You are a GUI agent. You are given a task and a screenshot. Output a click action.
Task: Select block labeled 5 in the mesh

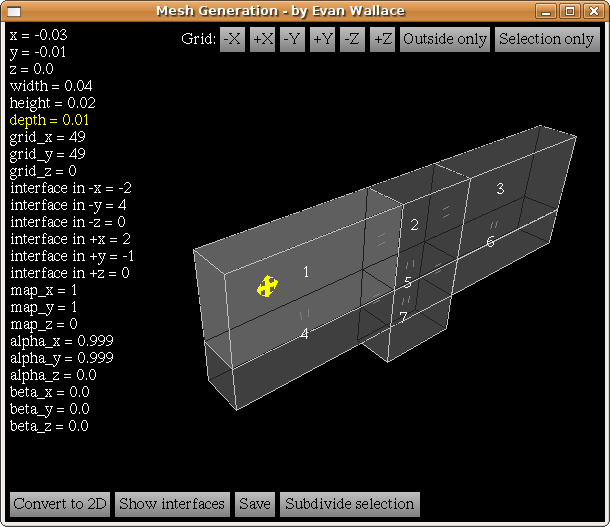[x=407, y=282]
